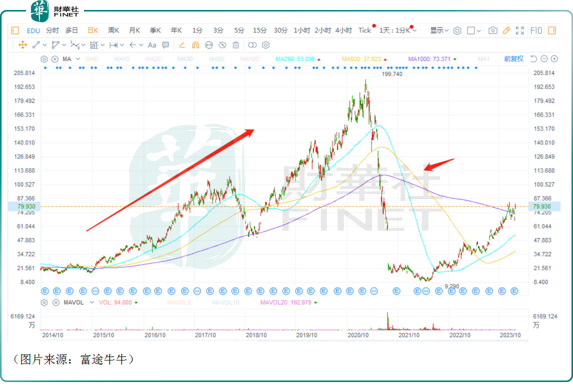The image size is (573, 392).
Task: Zoom out chart with minus icon
Action: coord(544,59)
